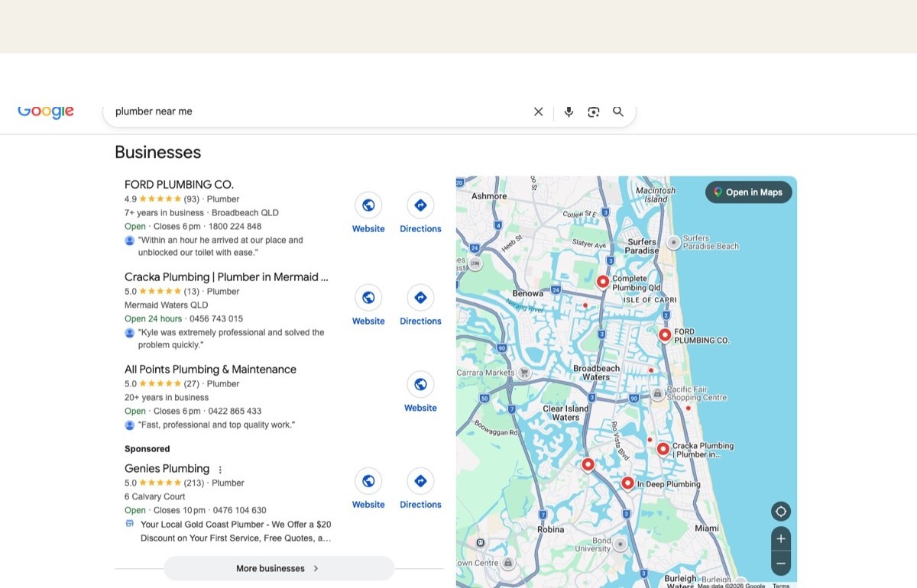Click the 'Within an hour he arrived' review text
This screenshot has width=917, height=588.
pyautogui.click(x=220, y=247)
